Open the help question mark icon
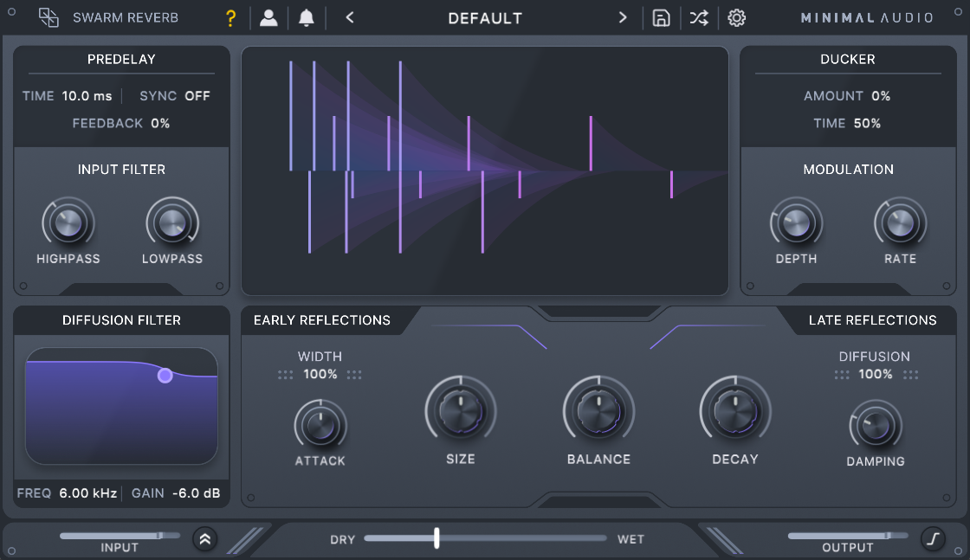970x560 pixels. pyautogui.click(x=230, y=18)
